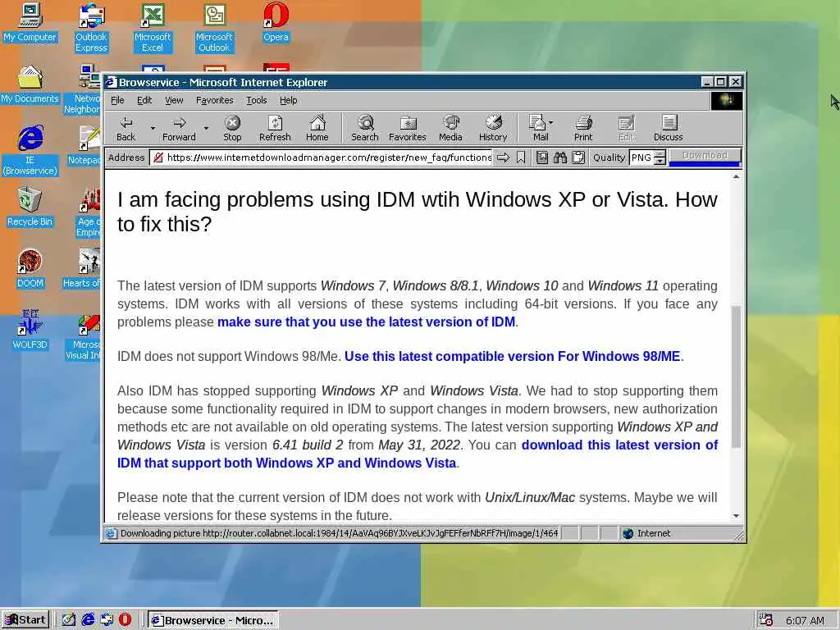Viewport: 840px width, 630px height.
Task: Open the Help menu
Action: pyautogui.click(x=288, y=100)
